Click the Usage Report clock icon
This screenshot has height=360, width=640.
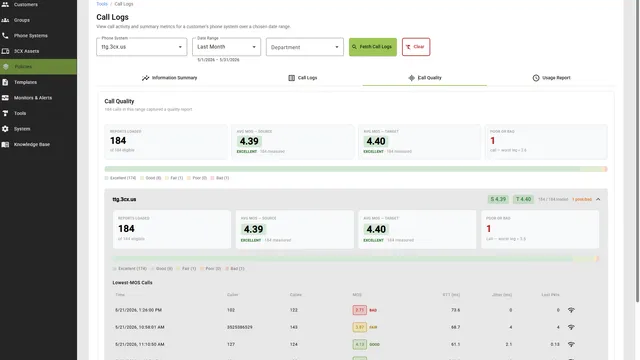point(536,78)
